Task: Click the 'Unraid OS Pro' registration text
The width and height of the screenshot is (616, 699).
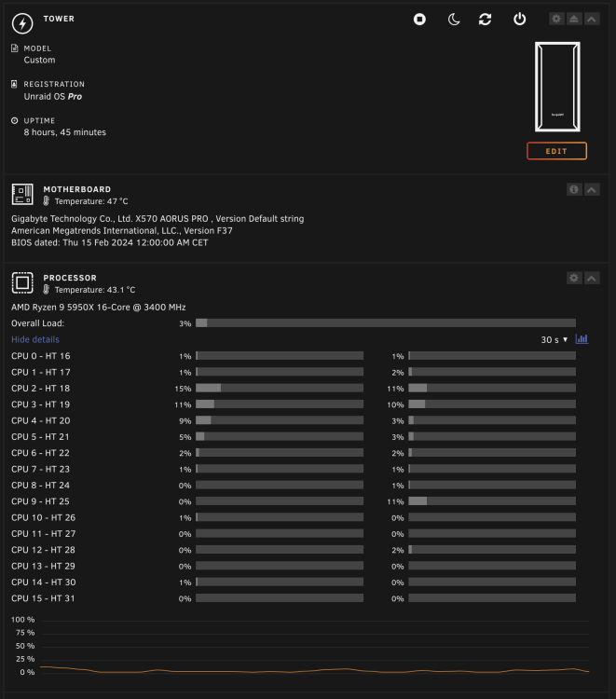Action: [x=53, y=97]
